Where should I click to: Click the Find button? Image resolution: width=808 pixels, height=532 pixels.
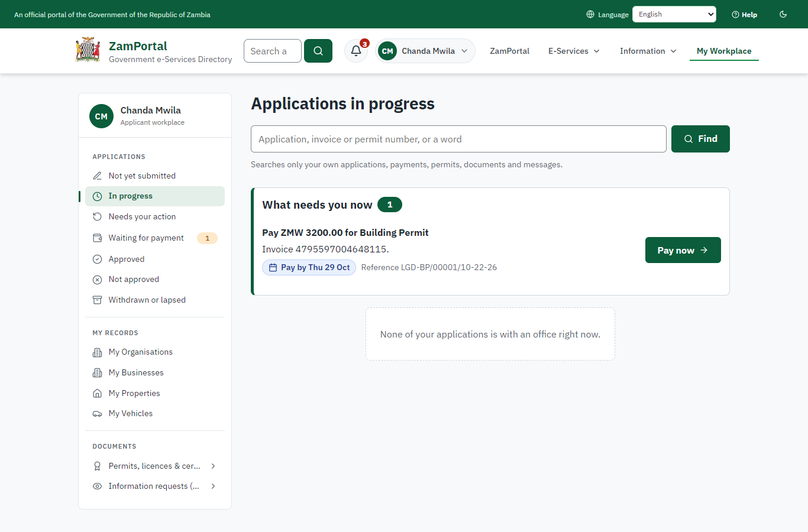pyautogui.click(x=700, y=139)
